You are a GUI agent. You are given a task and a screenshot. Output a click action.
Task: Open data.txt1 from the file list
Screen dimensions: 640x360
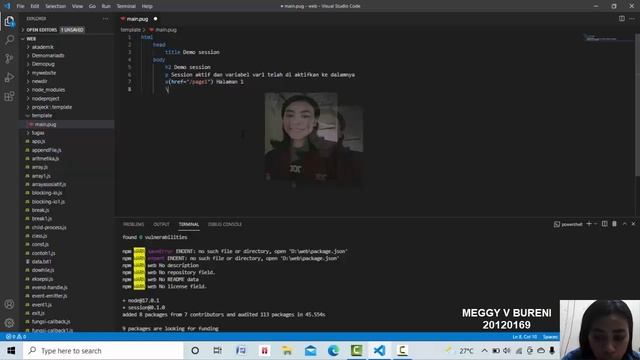pos(41,262)
